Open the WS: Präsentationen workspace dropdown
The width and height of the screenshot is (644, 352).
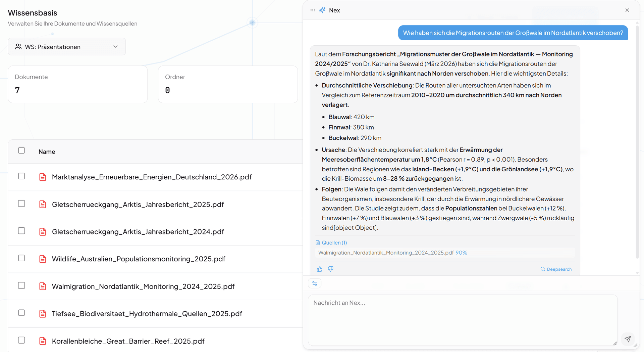point(67,47)
